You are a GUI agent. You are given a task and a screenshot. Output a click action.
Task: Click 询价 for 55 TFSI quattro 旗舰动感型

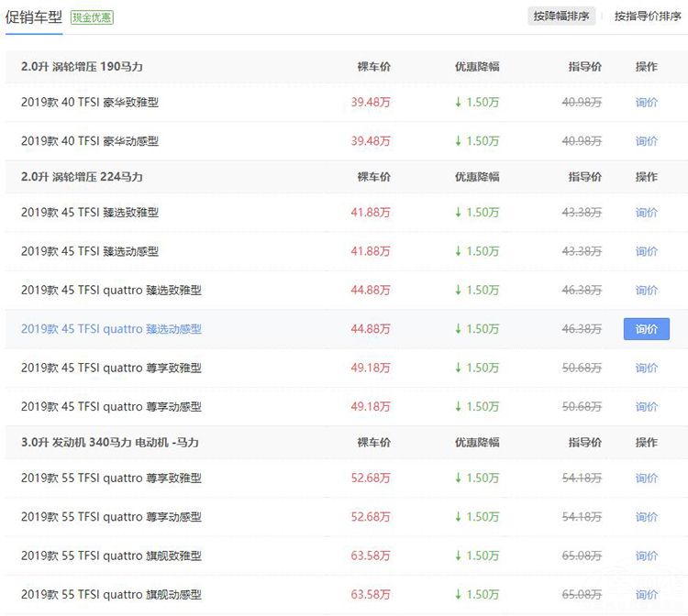pos(647,595)
